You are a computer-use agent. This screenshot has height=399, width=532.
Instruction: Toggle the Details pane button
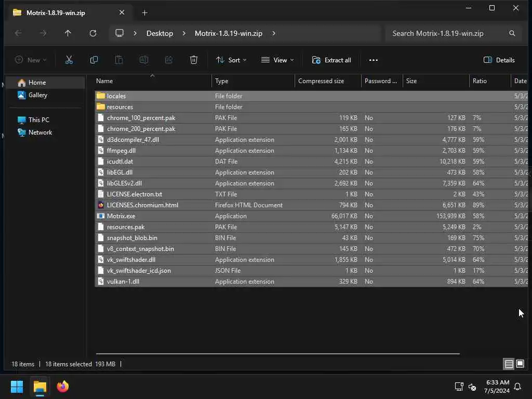tap(499, 60)
